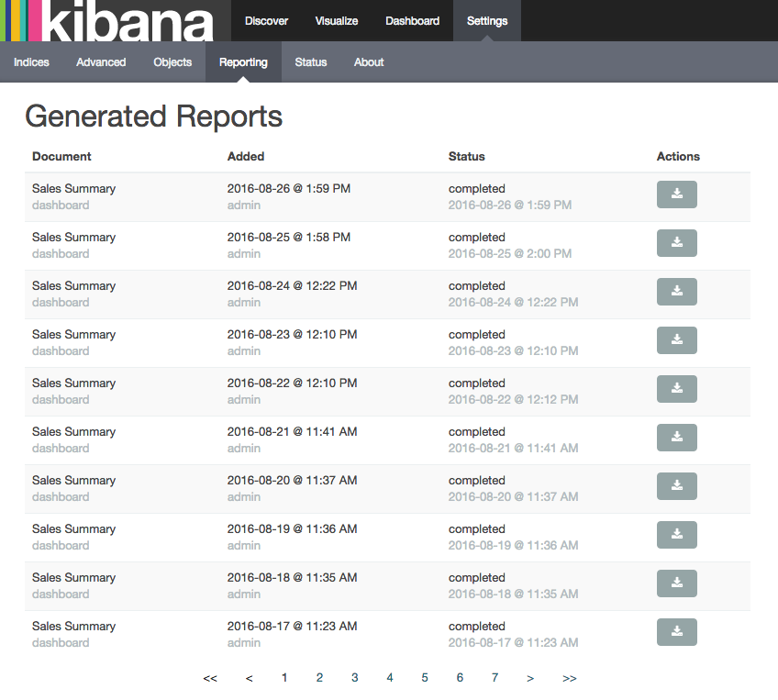
Task: Jump to page 7 of reports
Action: [x=495, y=678]
